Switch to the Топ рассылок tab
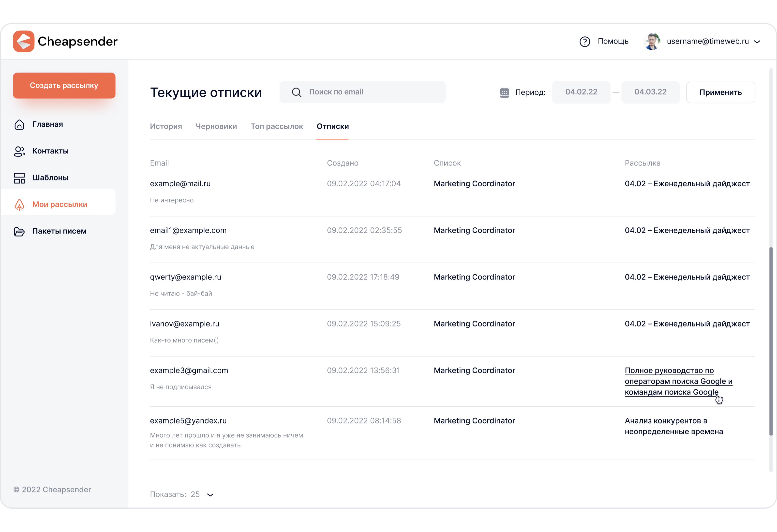 click(277, 126)
